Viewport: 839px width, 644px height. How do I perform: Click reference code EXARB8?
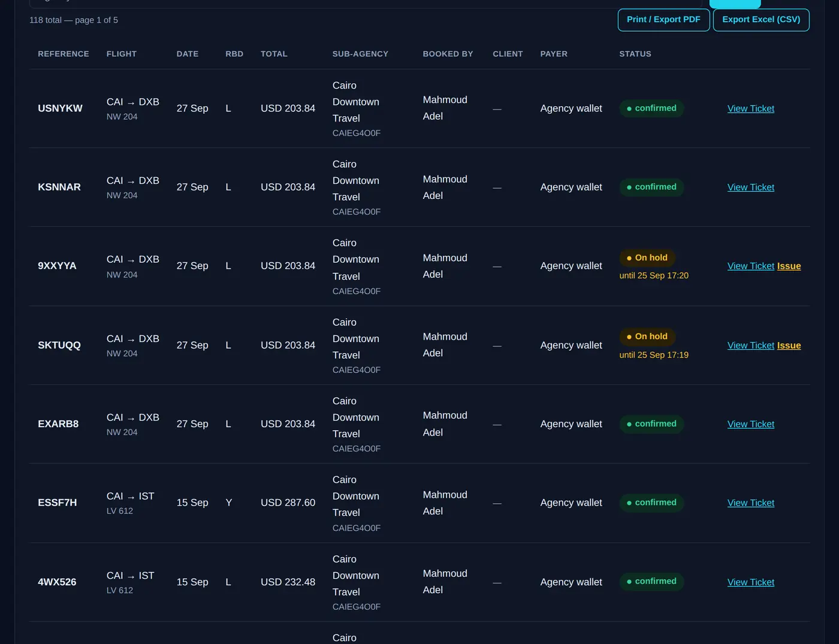coord(58,424)
